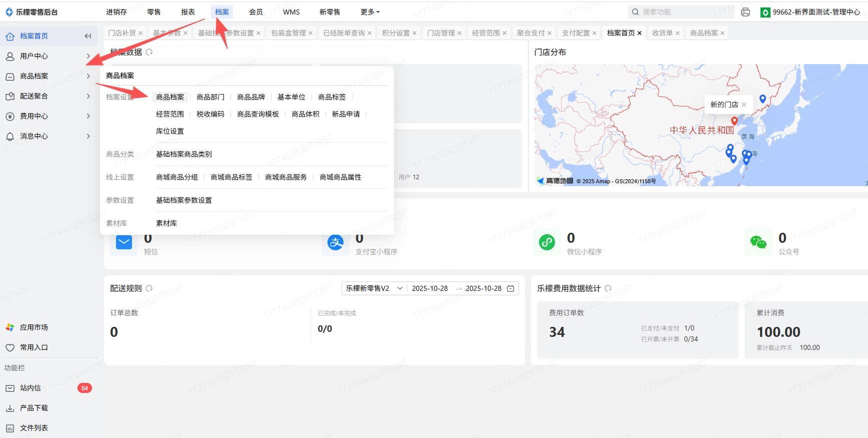Switch to the 收货单 tab
The height and width of the screenshot is (438, 868).
(x=662, y=33)
